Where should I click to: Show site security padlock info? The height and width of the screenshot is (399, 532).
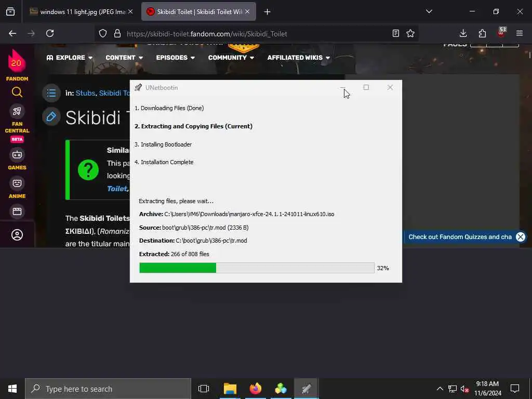pos(117,33)
